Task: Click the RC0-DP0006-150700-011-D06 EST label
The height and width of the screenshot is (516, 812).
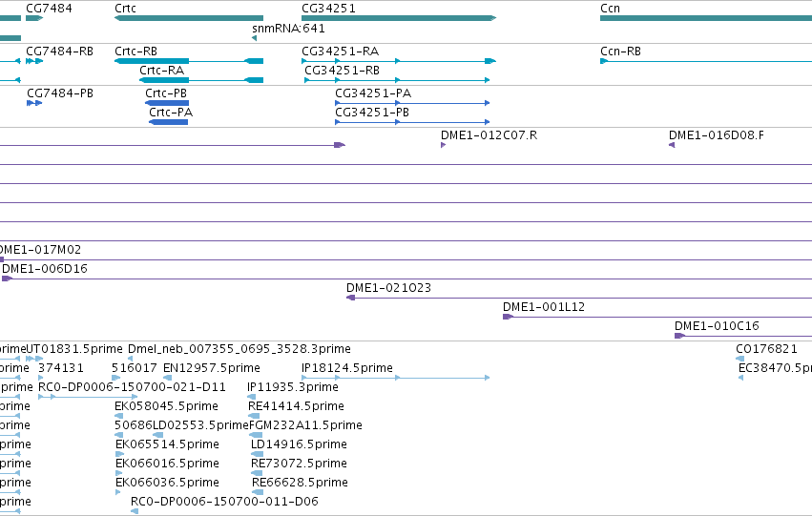Action: 224,502
